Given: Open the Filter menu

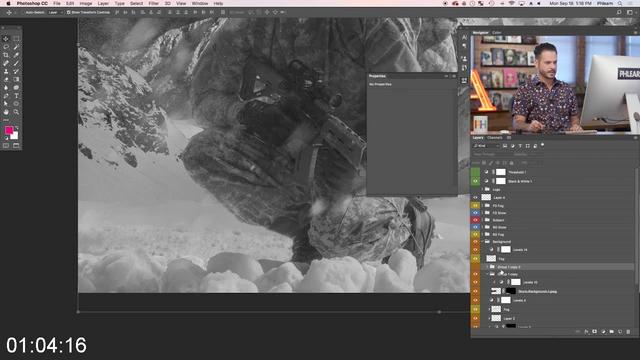Looking at the screenshot, I should pyautogui.click(x=153, y=3).
